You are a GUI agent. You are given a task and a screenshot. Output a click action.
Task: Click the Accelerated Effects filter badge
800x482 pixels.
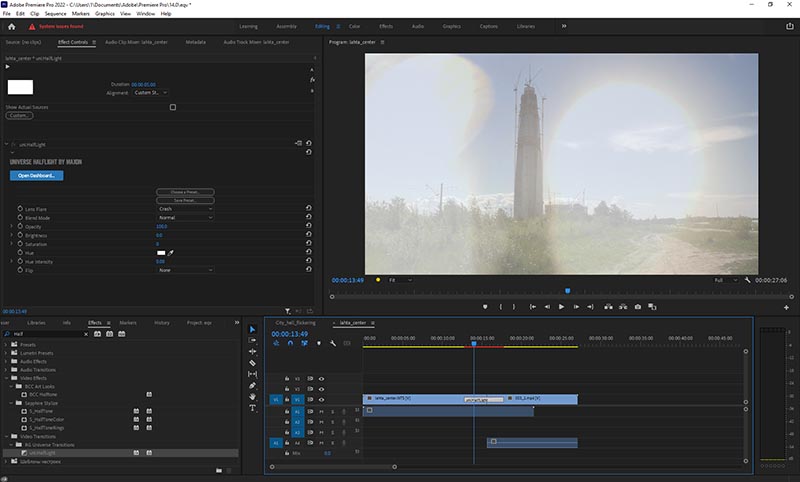click(97, 334)
